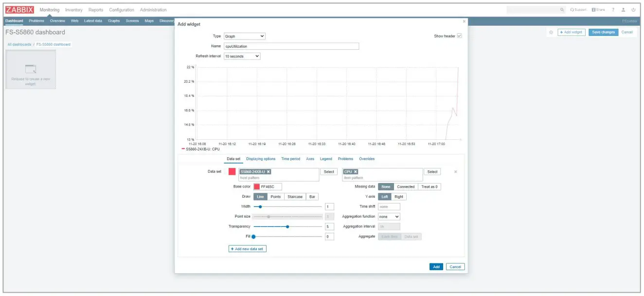Image resolution: width=644 pixels, height=296 pixels.
Task: Set Draw to Points
Action: point(276,197)
